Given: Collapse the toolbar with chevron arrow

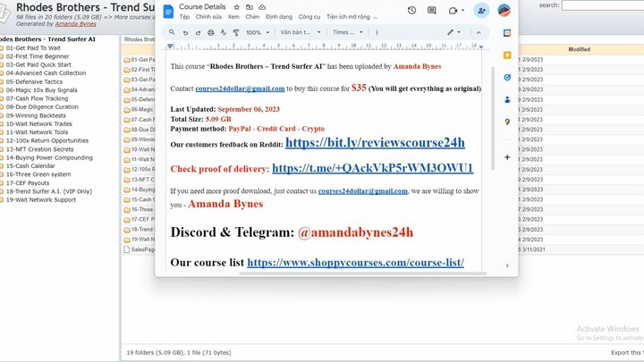Looking at the screenshot, I should pyautogui.click(x=479, y=32).
